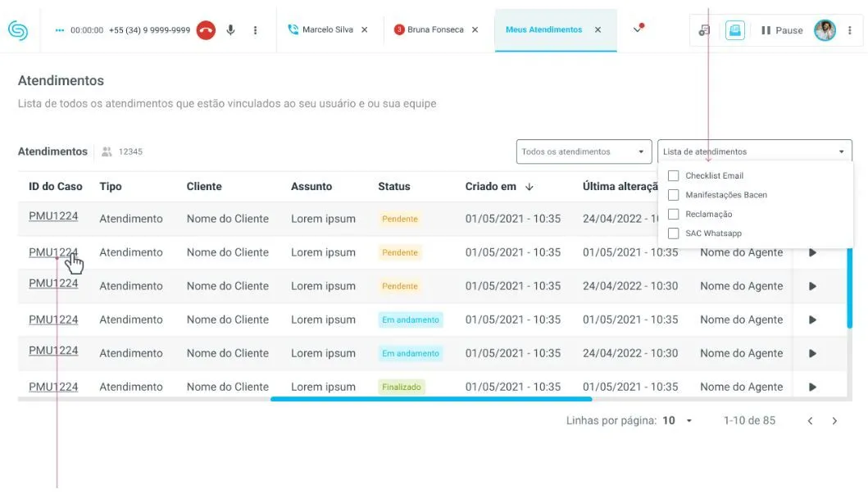The width and height of the screenshot is (868, 494).
Task: Collapse the Lista de atendimentos dropdown
Action: 841,152
